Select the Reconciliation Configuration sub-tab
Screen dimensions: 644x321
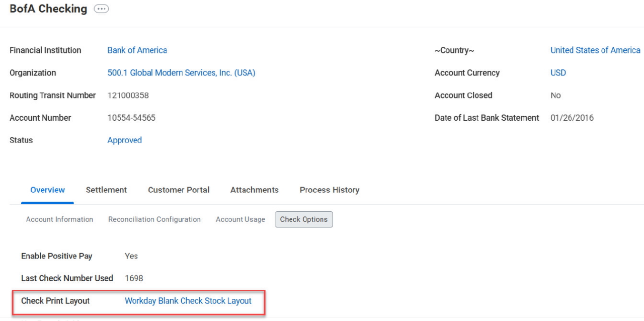[x=154, y=219]
